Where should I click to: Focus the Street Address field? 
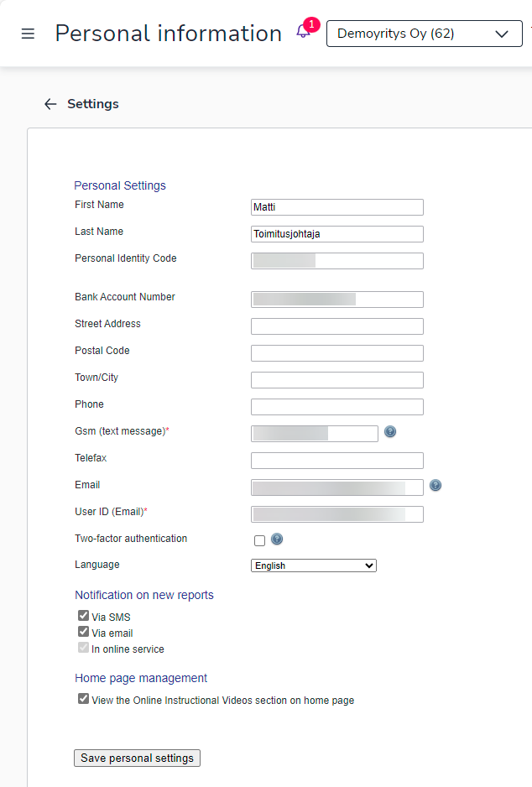coord(337,326)
